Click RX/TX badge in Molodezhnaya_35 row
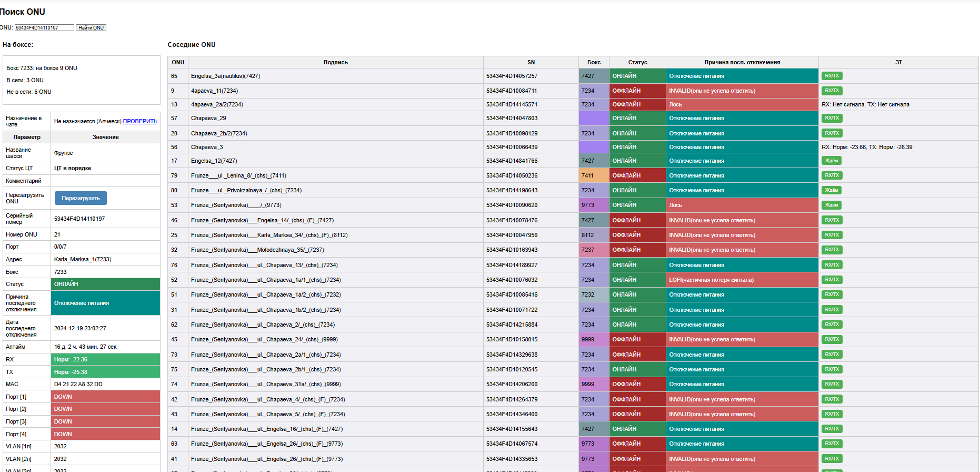 pyautogui.click(x=832, y=250)
